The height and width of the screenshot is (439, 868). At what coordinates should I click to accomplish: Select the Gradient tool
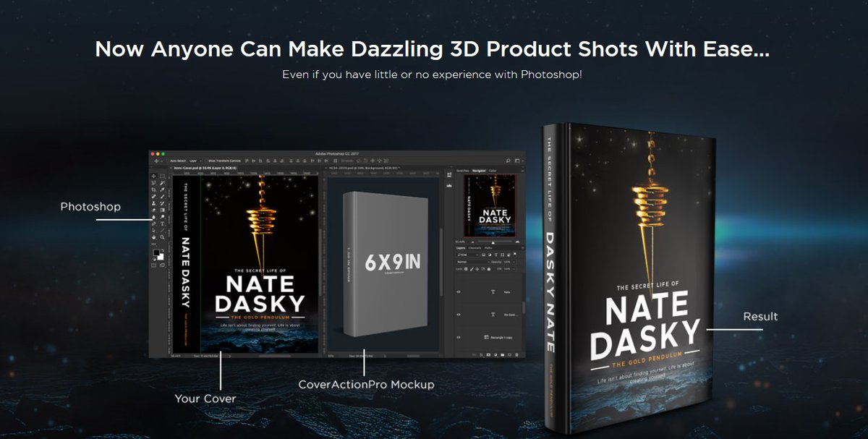pos(162,210)
